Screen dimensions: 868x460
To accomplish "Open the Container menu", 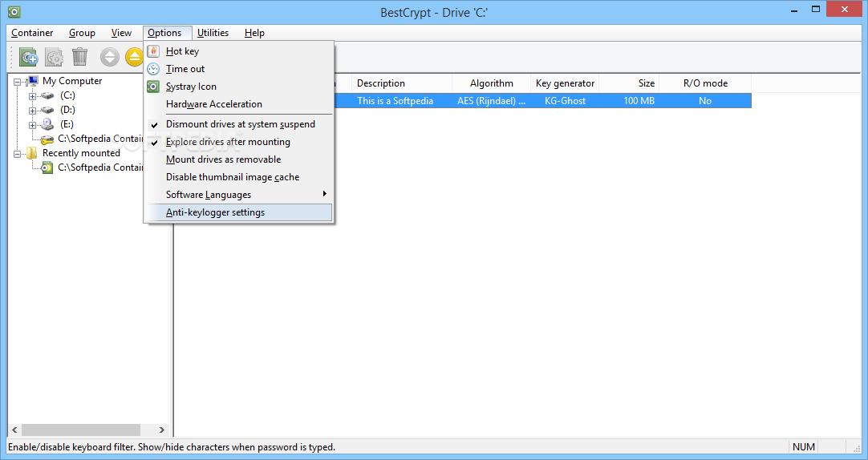I will click(32, 33).
